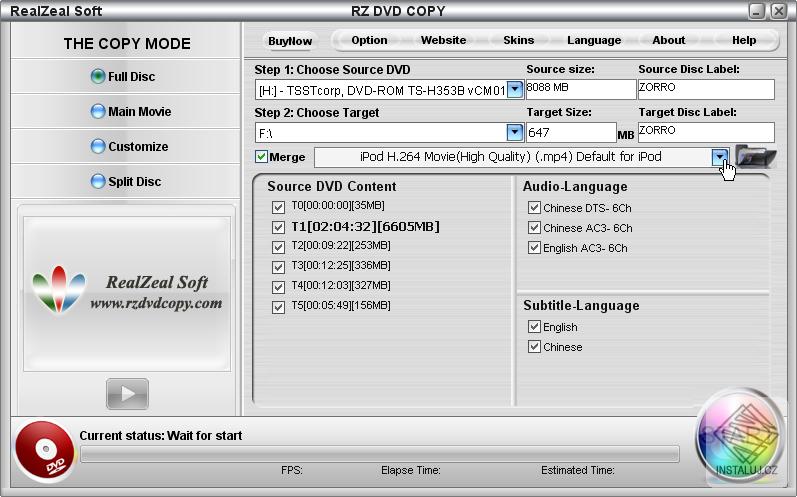
Task: Click the copy progress bar
Action: click(x=380, y=454)
